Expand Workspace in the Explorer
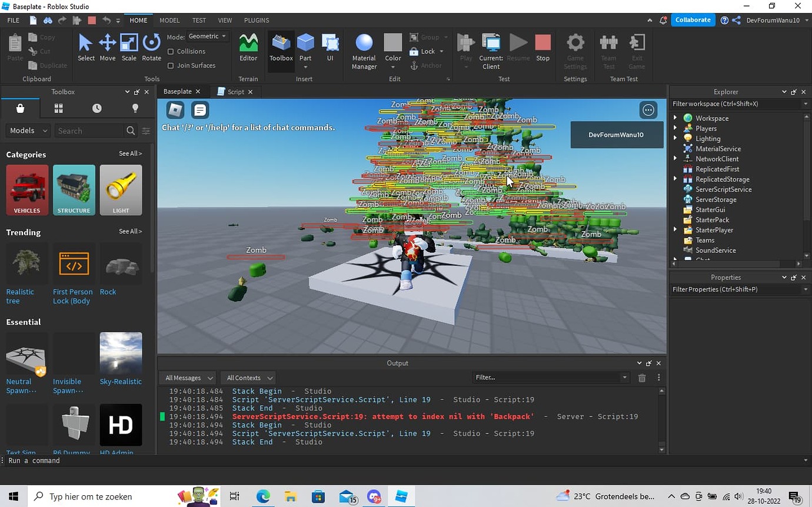 pos(674,118)
